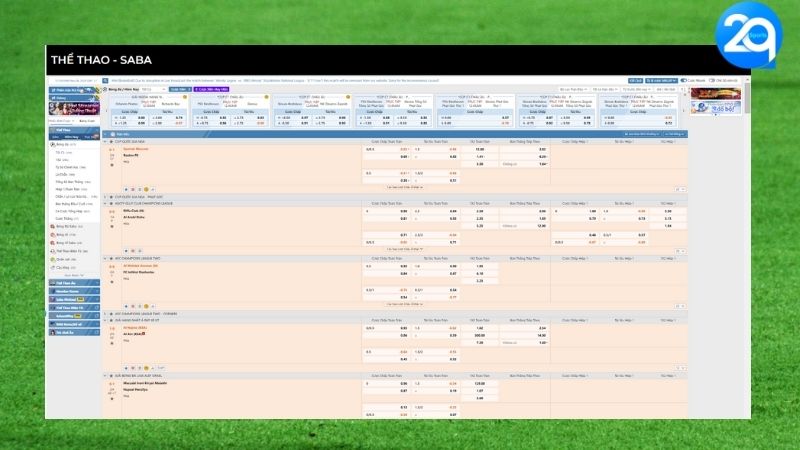Collapse the blue Trực tiếp header bar

pos(106,134)
